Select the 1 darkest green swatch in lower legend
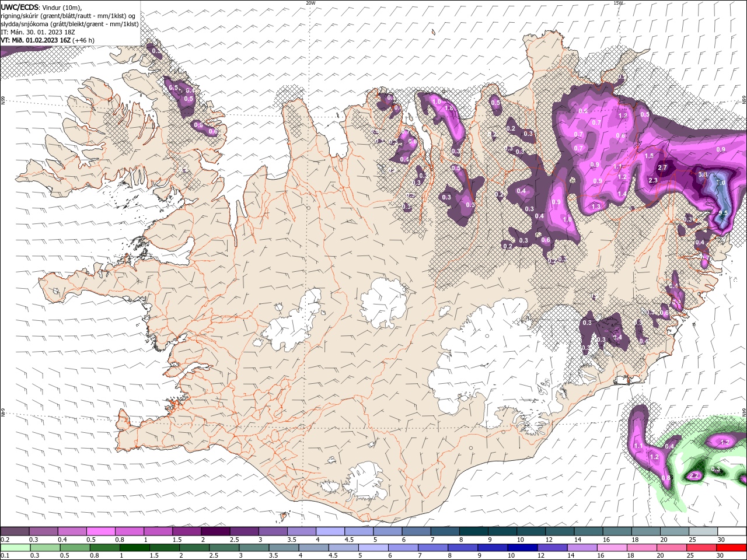 click(x=134, y=548)
